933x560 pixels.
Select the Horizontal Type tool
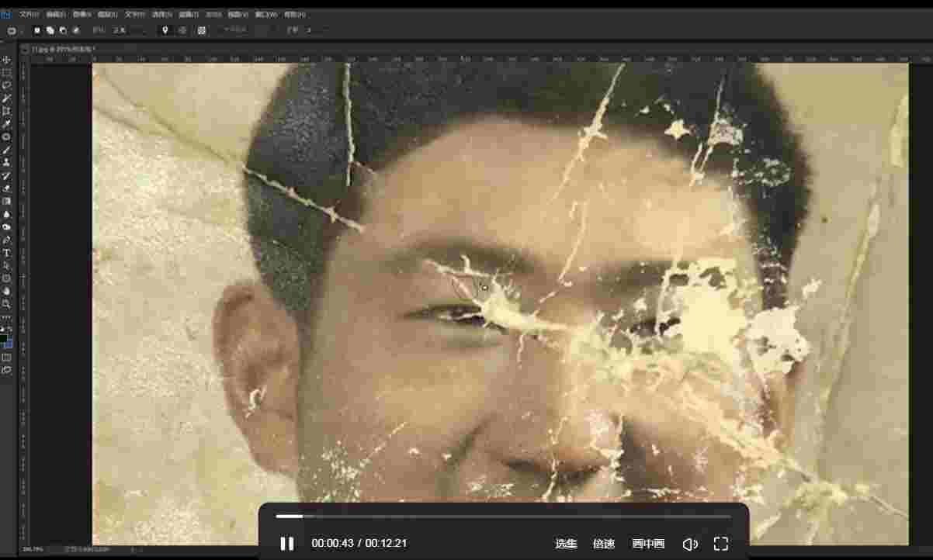point(6,253)
